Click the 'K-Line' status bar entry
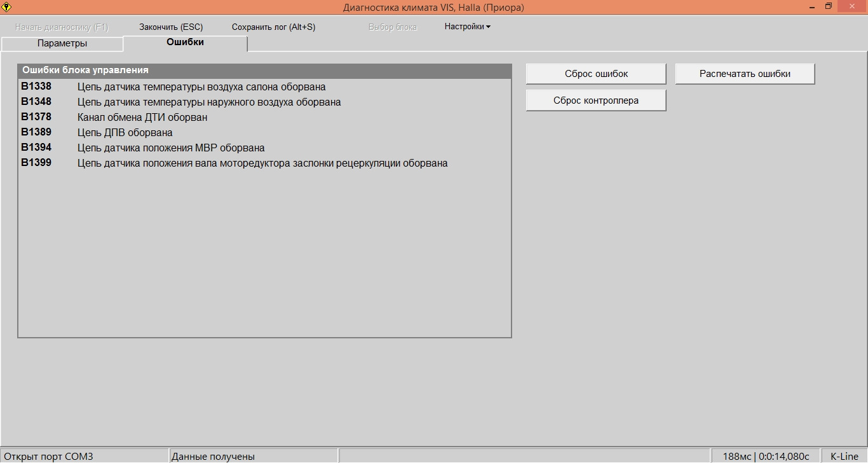This screenshot has width=868, height=463. tap(844, 456)
